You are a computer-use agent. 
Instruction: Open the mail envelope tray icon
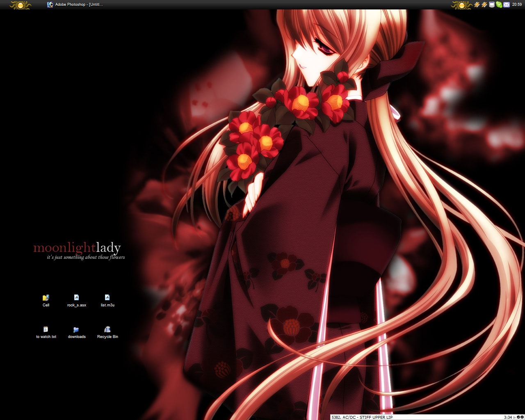507,5
